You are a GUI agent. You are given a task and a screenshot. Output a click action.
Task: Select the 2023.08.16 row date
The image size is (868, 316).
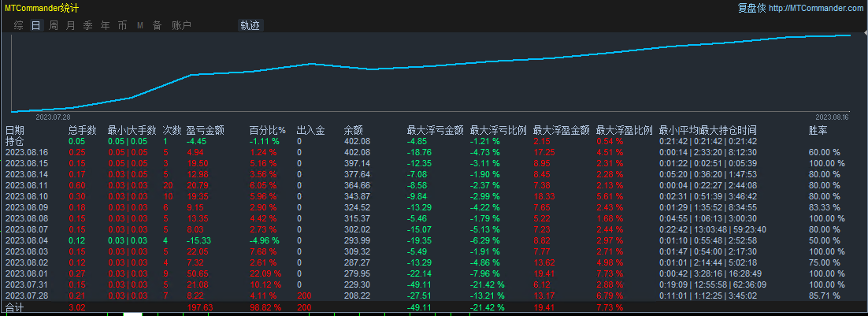click(x=27, y=152)
